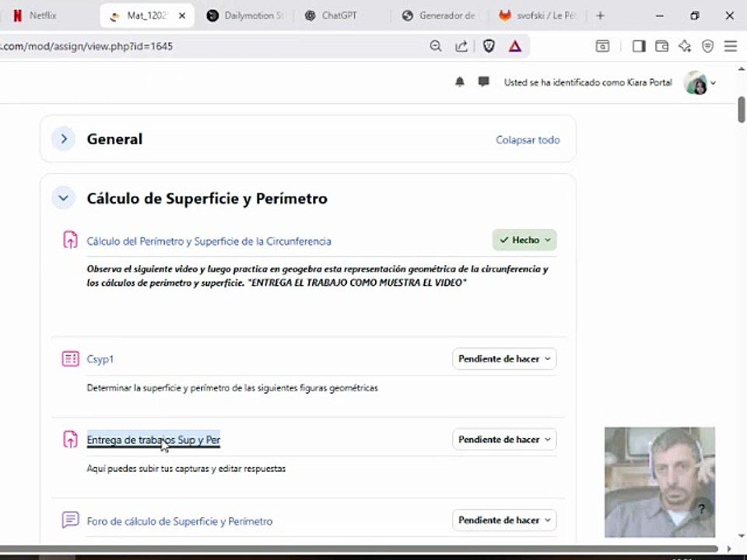Click the VPN shield icon in toolbar
Image resolution: width=747 pixels, height=560 pixels.
pyautogui.click(x=707, y=46)
